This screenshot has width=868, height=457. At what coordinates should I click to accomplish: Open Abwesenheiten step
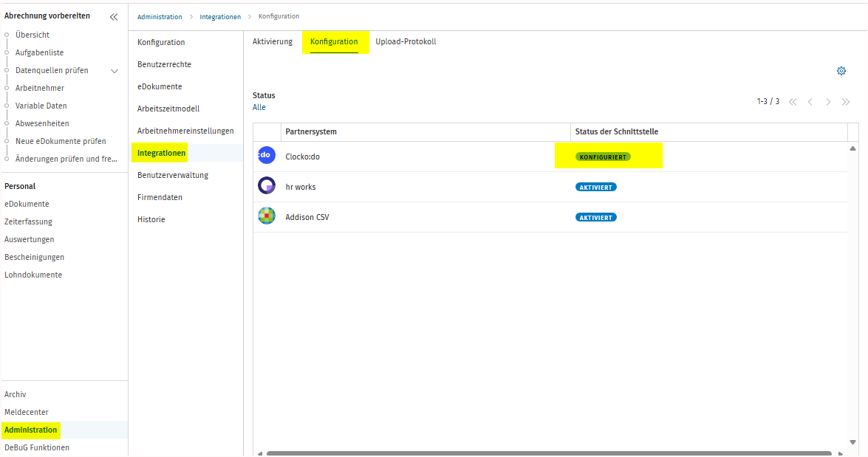[x=42, y=123]
